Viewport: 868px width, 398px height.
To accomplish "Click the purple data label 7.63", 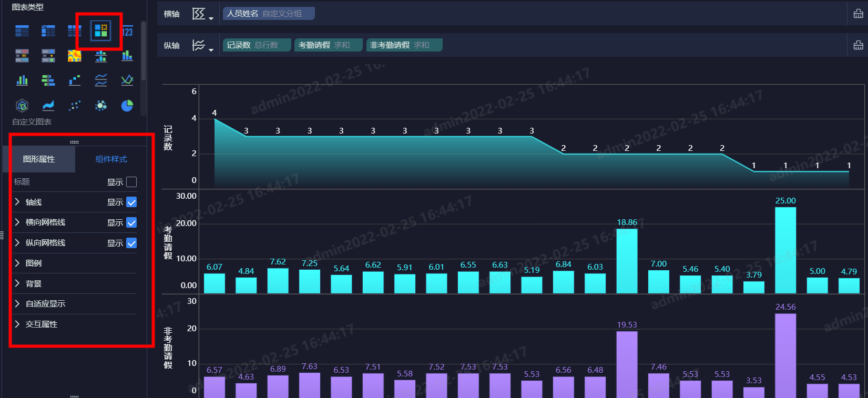I will (x=309, y=366).
